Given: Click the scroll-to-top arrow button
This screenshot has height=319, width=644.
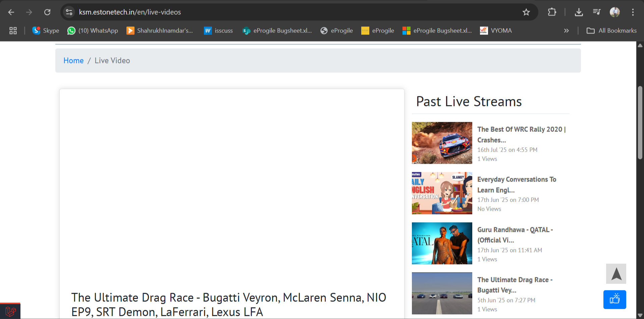Looking at the screenshot, I should 616,274.
